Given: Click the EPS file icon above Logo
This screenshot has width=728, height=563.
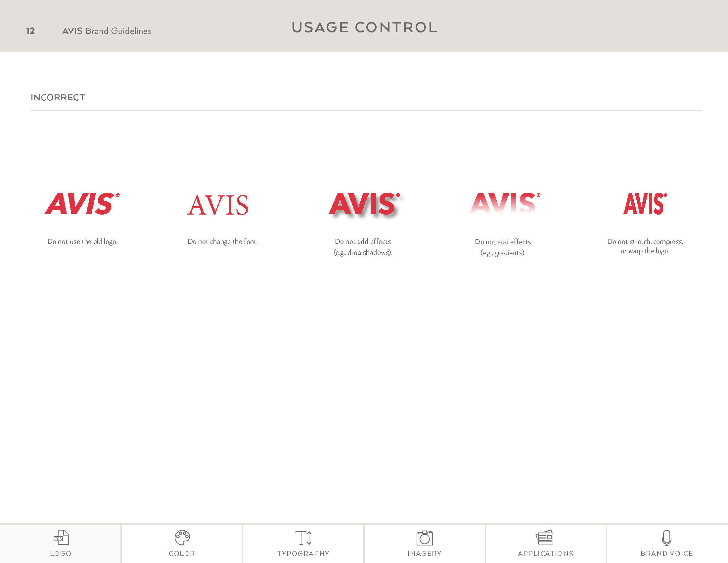Looking at the screenshot, I should coord(61,537).
